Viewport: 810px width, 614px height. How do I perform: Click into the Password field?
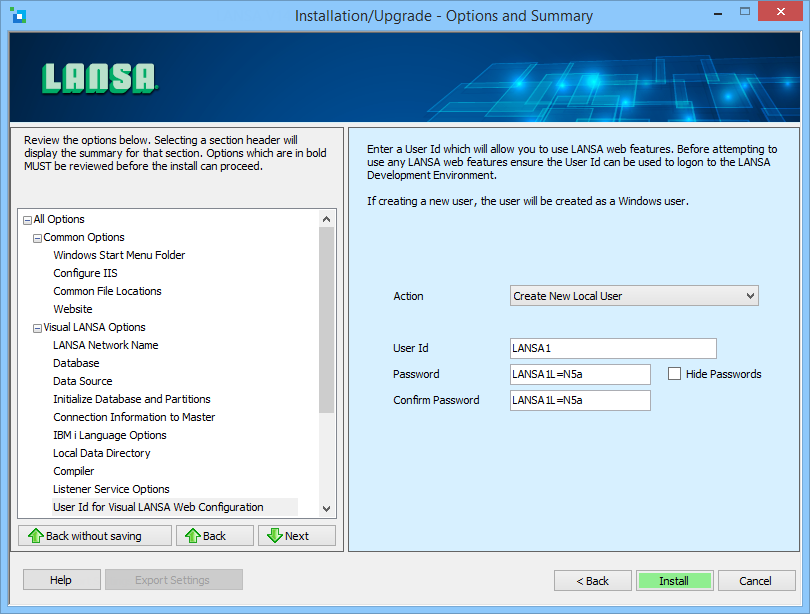(580, 374)
